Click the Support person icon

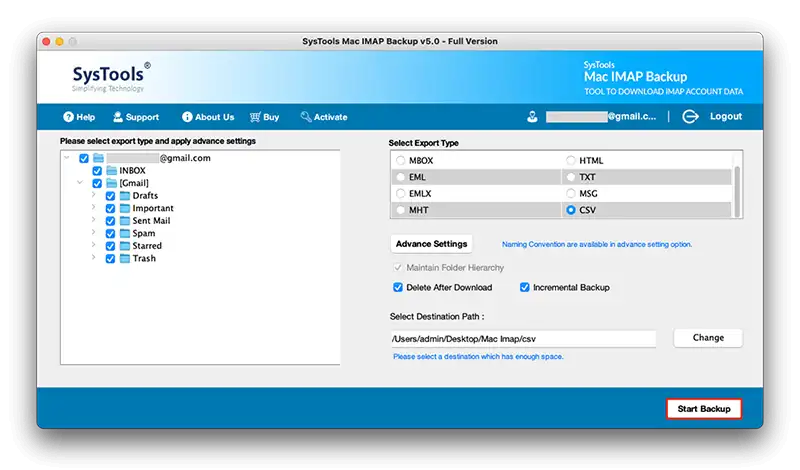click(x=118, y=117)
